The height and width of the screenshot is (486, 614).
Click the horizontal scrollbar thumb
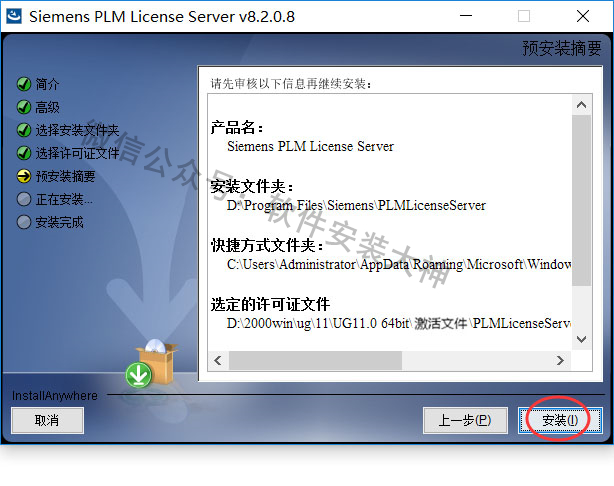pos(315,360)
